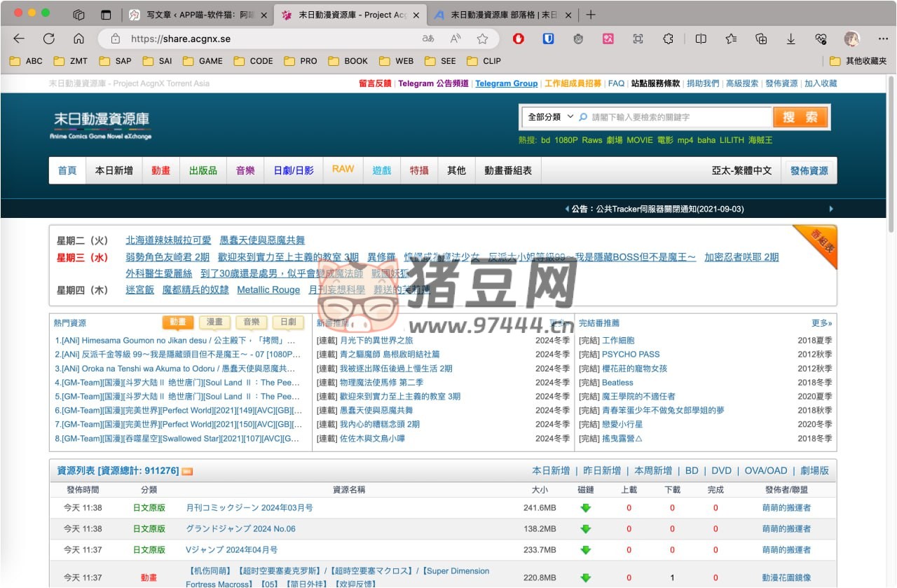Click the Downloads arrow in browser toolbar
This screenshot has width=897, height=588.
coord(791,40)
